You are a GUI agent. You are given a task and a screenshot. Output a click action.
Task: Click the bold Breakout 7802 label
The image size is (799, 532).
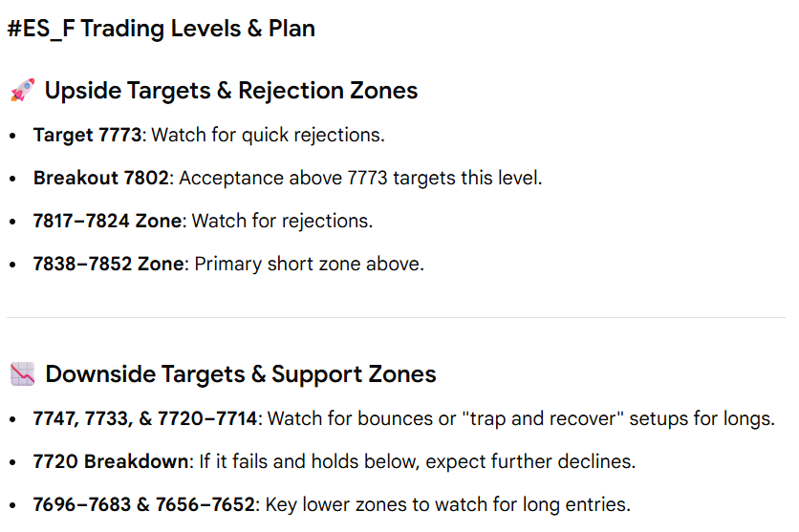pos(101,179)
